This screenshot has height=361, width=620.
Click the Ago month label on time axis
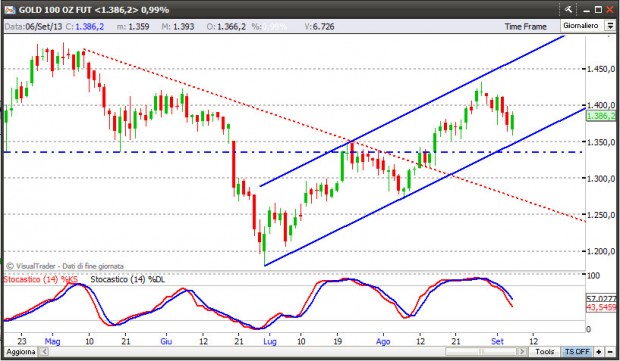[x=383, y=341]
